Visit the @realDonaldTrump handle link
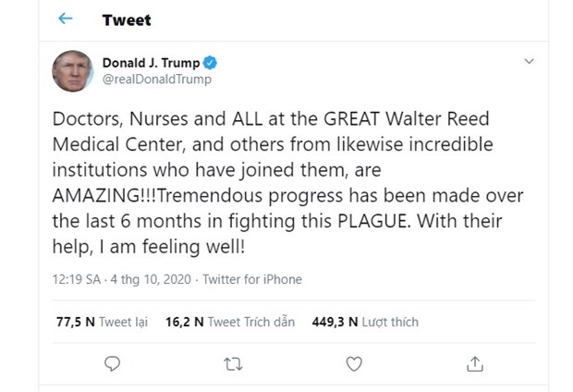 point(156,80)
